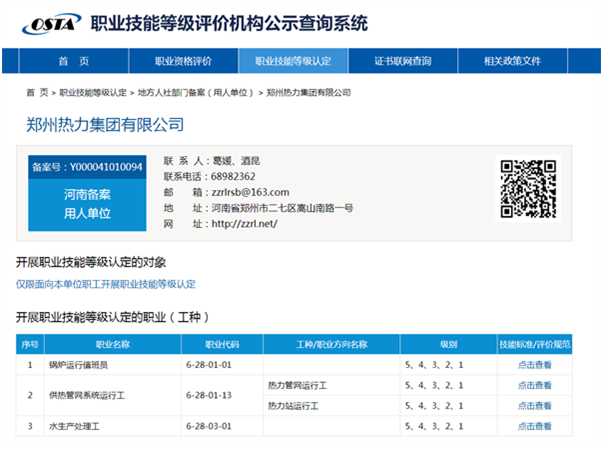The width and height of the screenshot is (603, 449).
Task: Click the 序号 column header
Action: click(30, 344)
